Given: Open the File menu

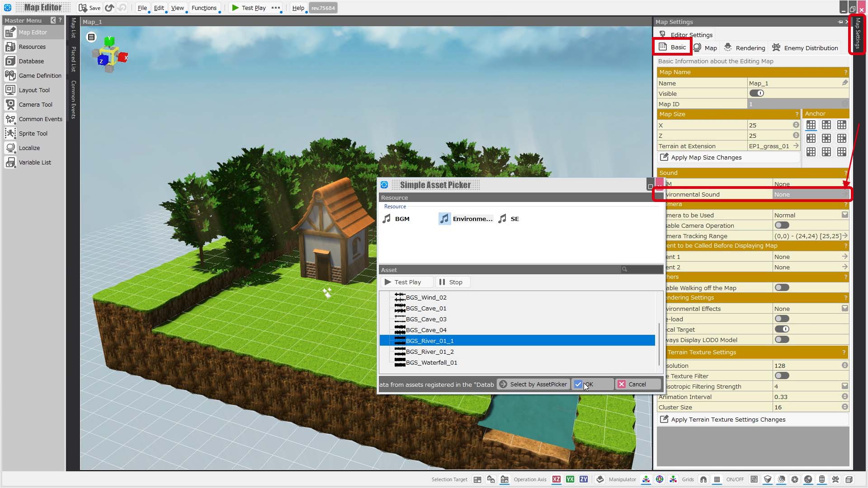Looking at the screenshot, I should click(x=142, y=8).
